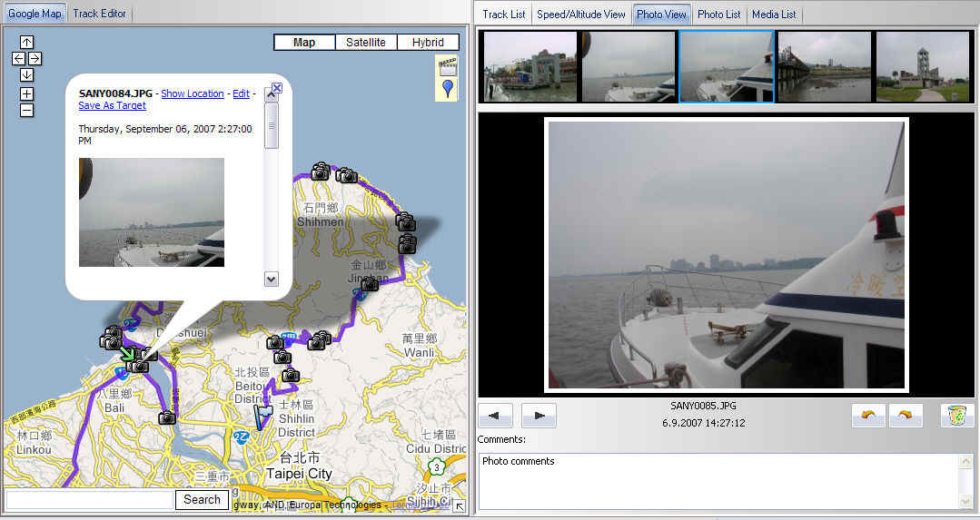The image size is (980, 520).
Task: Click the photo preview inside the balloon
Action: [152, 212]
